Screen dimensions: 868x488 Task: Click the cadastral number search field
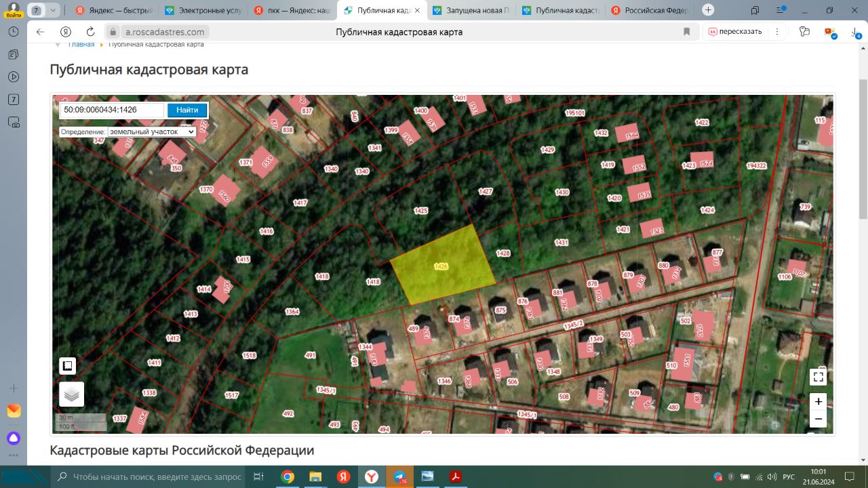click(x=112, y=110)
